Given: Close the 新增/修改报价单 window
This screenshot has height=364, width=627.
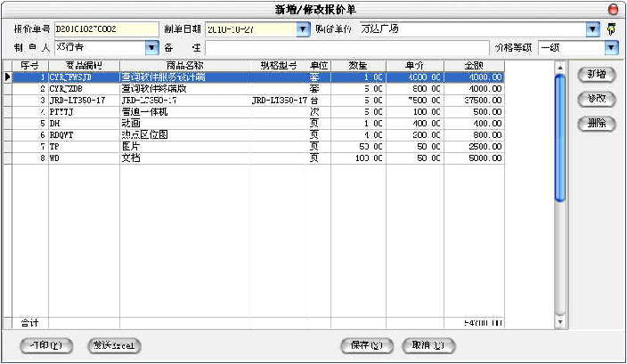Looking at the screenshot, I should pyautogui.click(x=613, y=9).
